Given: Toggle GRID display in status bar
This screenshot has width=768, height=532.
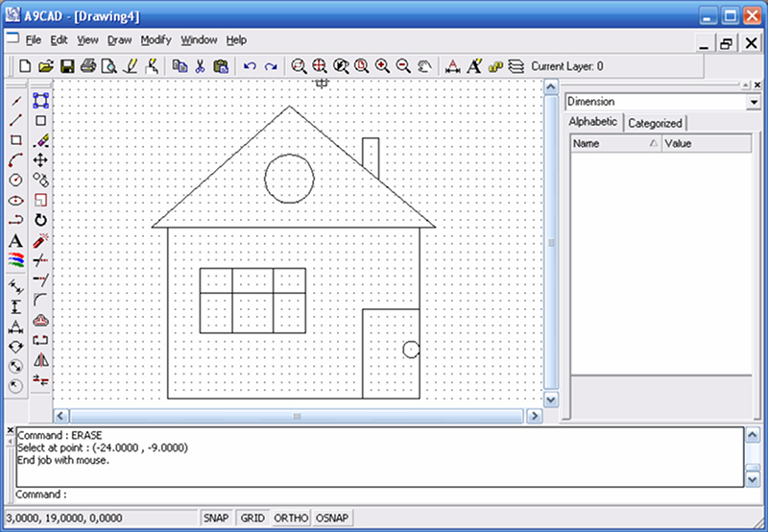Looking at the screenshot, I should coord(252,518).
